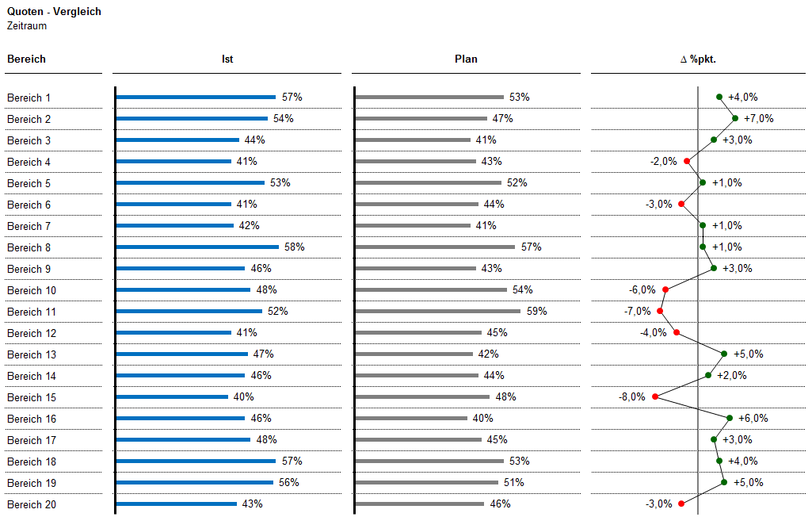
Task: Click the red -2,0% point for Bereich 4
Action: 687,161
